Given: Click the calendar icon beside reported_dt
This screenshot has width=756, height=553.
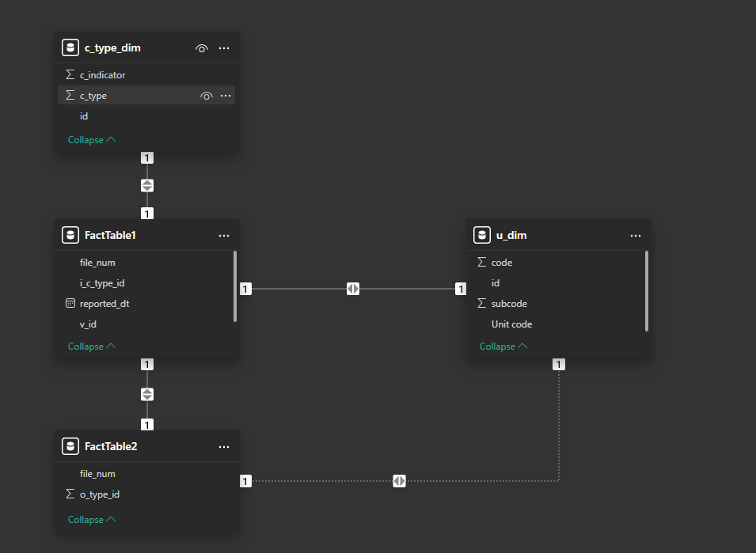Looking at the screenshot, I should point(70,303).
